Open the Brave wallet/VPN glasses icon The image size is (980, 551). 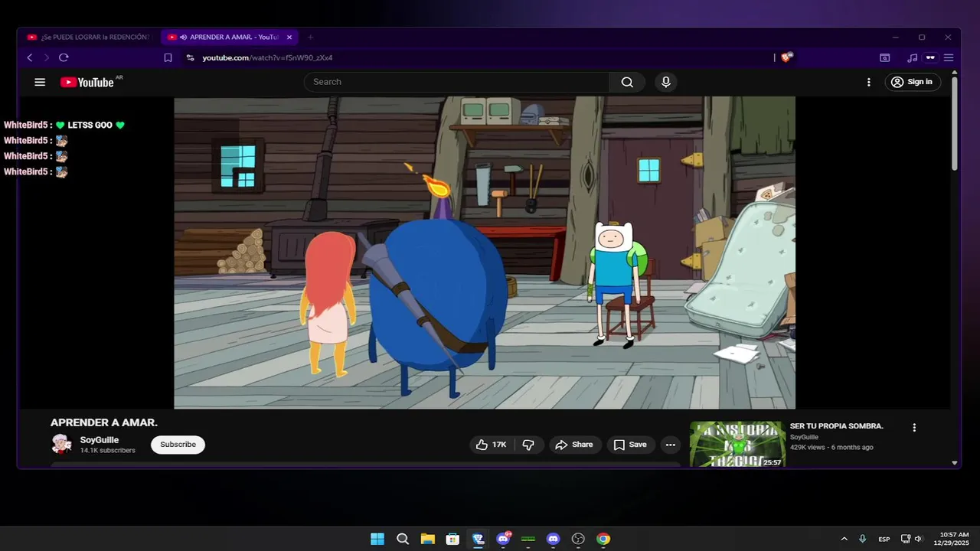pyautogui.click(x=930, y=57)
